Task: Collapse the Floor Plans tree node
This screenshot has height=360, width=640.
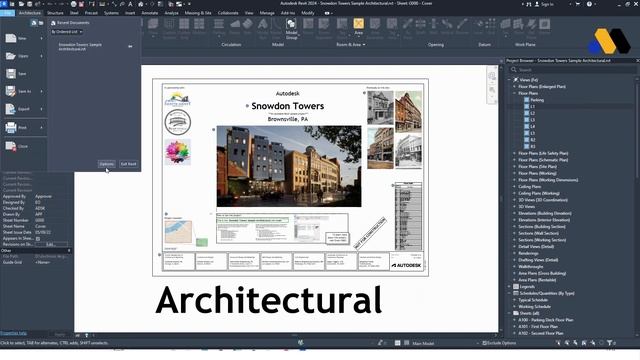Action: coord(514,93)
